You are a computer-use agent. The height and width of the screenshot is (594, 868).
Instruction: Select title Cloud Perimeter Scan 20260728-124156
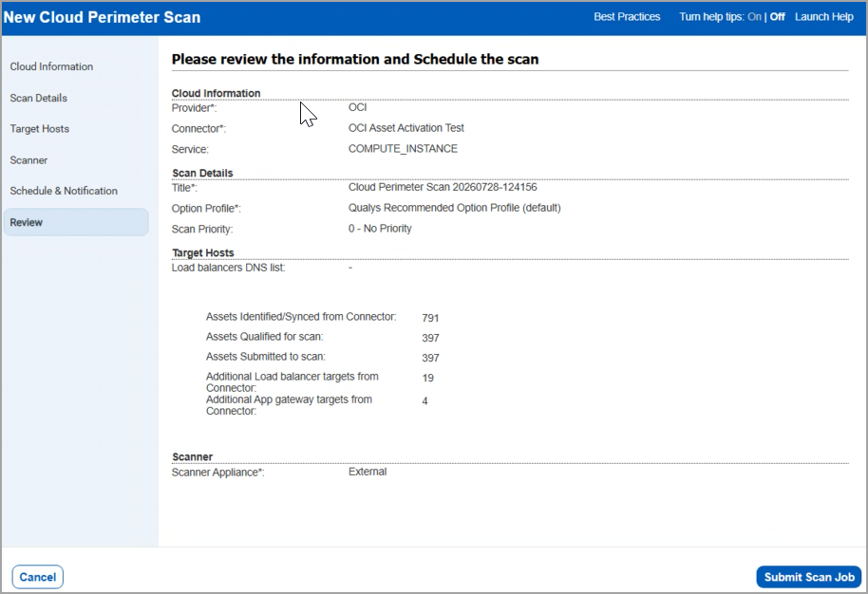point(443,187)
